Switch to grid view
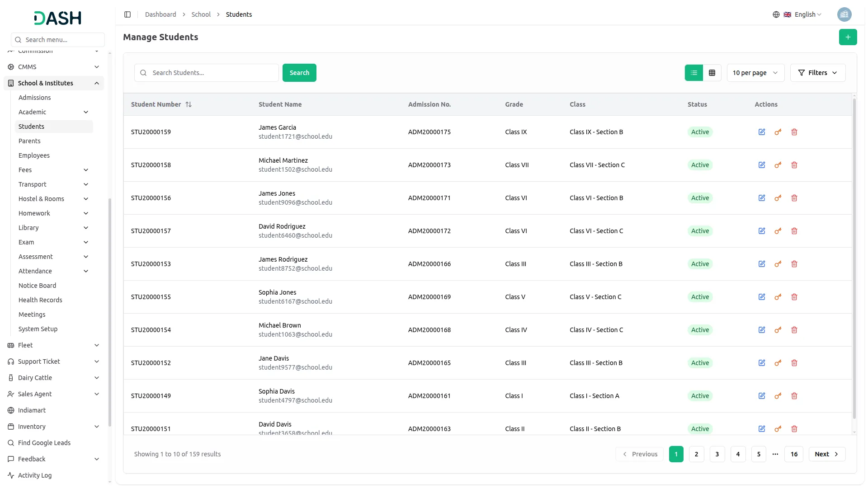Image resolution: width=868 pixels, height=488 pixels. click(712, 73)
